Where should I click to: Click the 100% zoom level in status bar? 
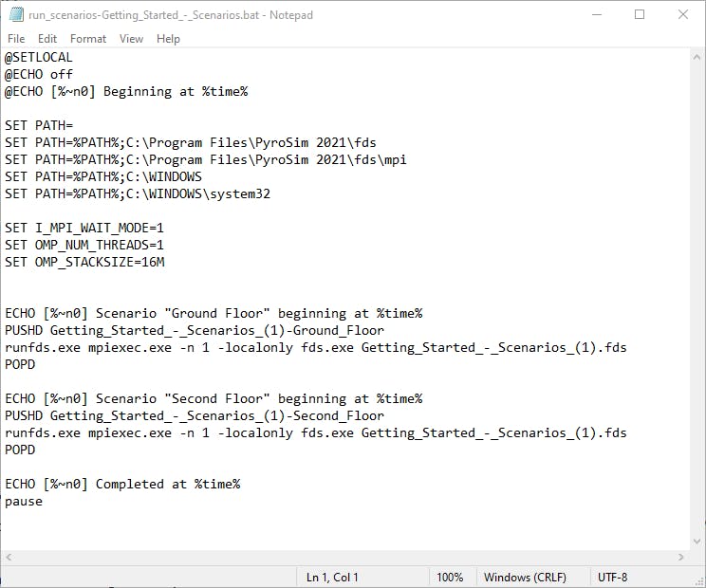(450, 577)
